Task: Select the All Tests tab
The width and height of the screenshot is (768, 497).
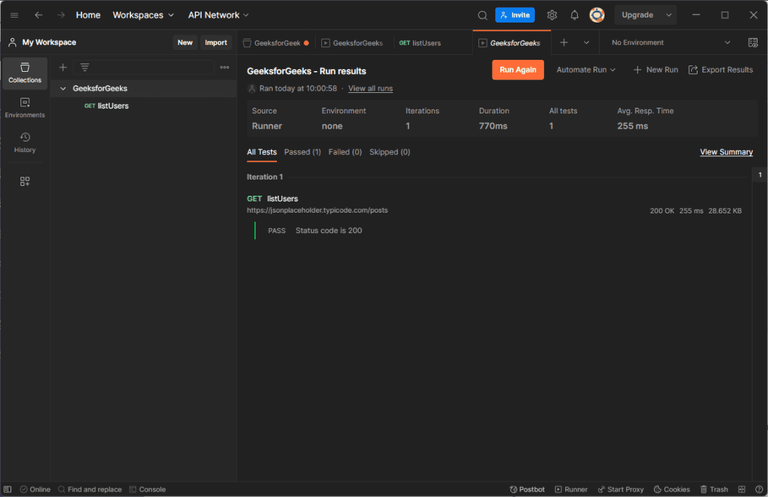Action: pos(262,152)
